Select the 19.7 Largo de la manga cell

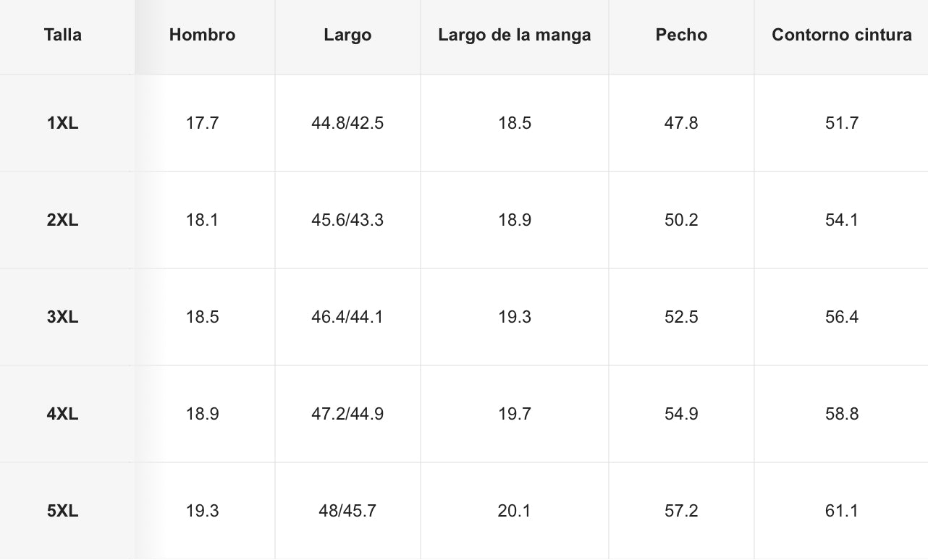[514, 414]
